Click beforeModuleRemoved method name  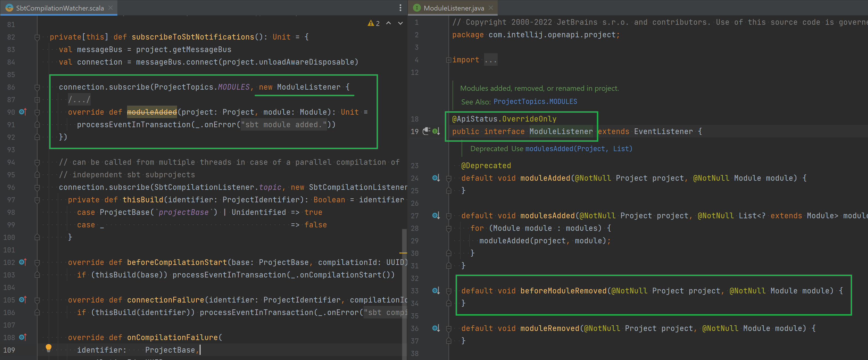(x=563, y=291)
